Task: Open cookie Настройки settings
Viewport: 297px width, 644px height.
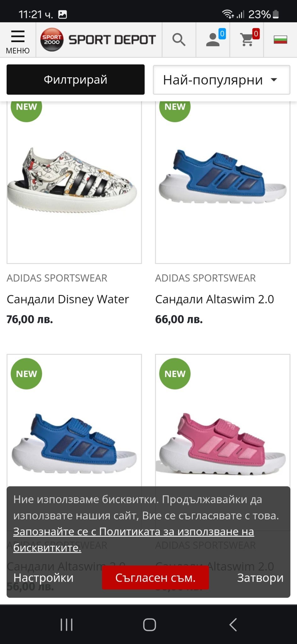Action: (43, 578)
